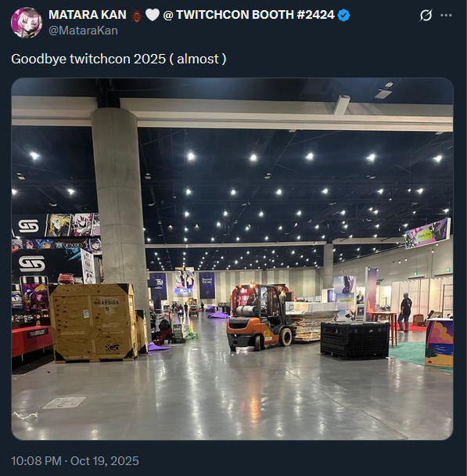
Task: Click the bug emoji in the display name
Action: 136,15
